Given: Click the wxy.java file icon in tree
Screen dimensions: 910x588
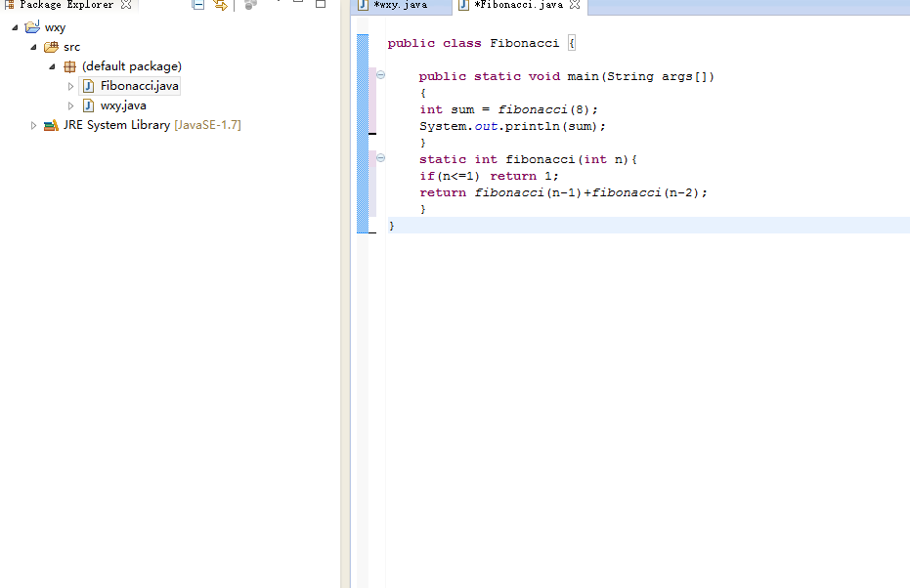Looking at the screenshot, I should pos(88,105).
